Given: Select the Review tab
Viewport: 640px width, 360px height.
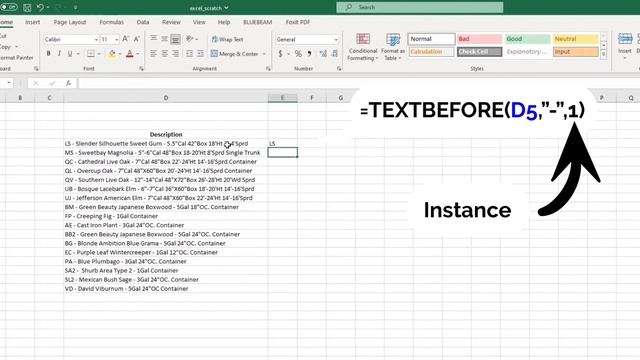Looking at the screenshot, I should click(171, 22).
